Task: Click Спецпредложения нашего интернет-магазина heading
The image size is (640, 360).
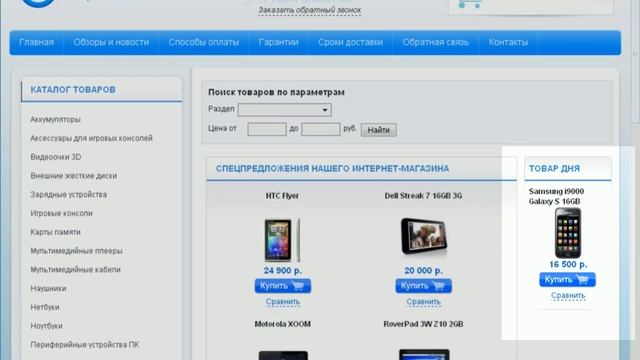Action: 332,169
